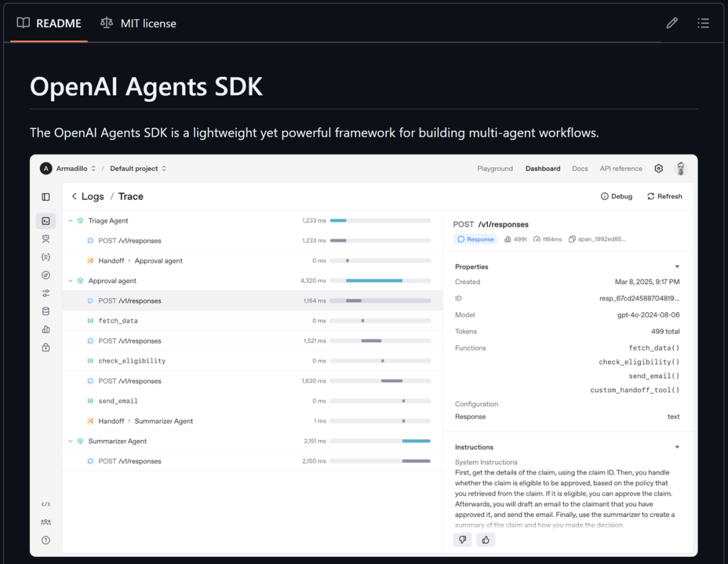
Task: Click the Armadillo organization avatar
Action: pyautogui.click(x=46, y=168)
